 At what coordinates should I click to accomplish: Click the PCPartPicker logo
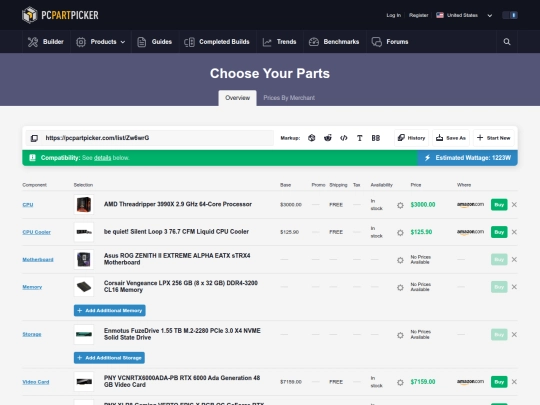tap(60, 15)
